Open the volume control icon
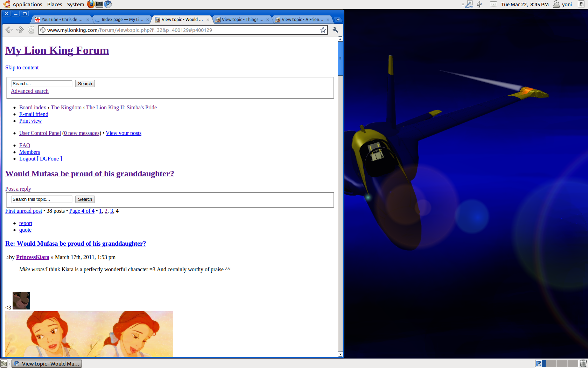The width and height of the screenshot is (588, 368). pos(479,4)
